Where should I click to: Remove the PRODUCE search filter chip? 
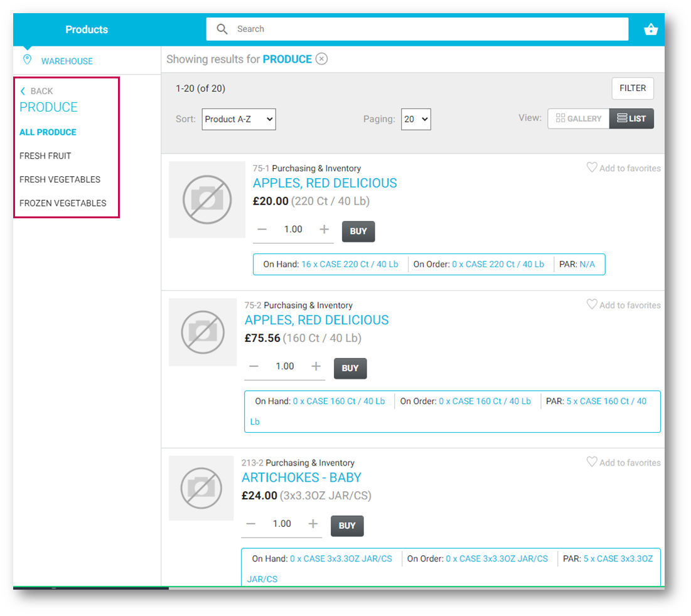[321, 58]
